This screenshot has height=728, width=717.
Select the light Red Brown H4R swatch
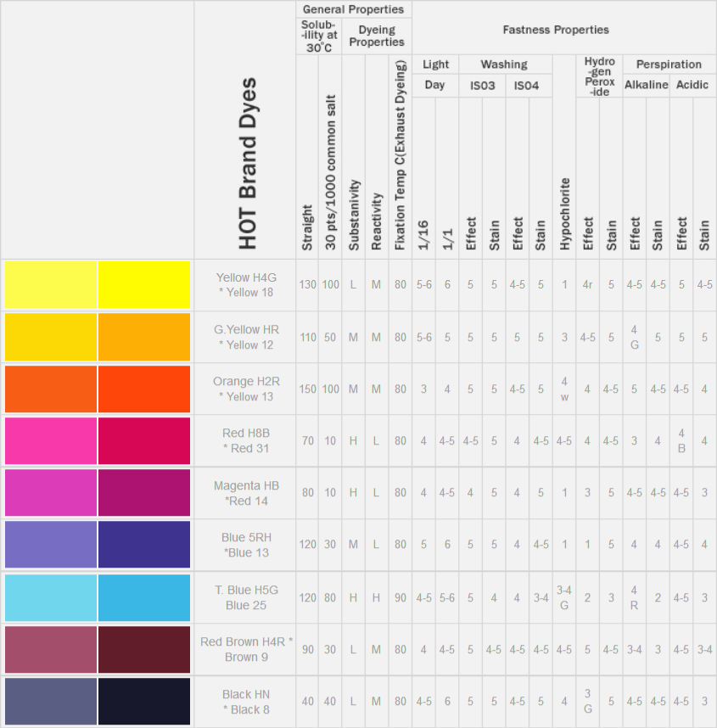(51, 650)
